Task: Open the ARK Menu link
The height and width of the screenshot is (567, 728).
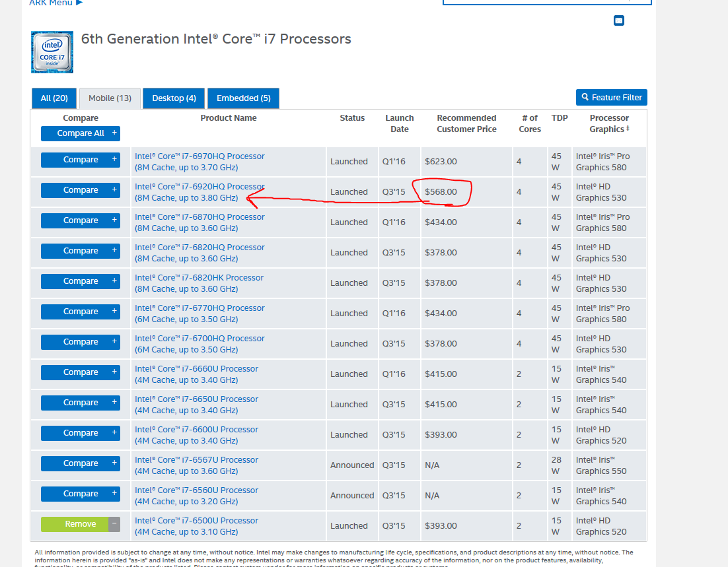Action: click(x=55, y=3)
